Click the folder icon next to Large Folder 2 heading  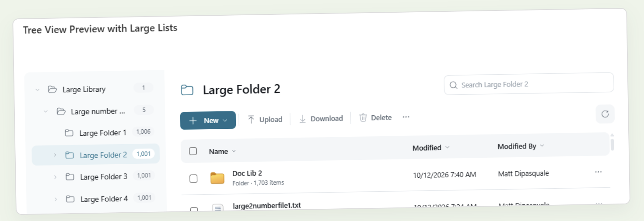click(187, 90)
